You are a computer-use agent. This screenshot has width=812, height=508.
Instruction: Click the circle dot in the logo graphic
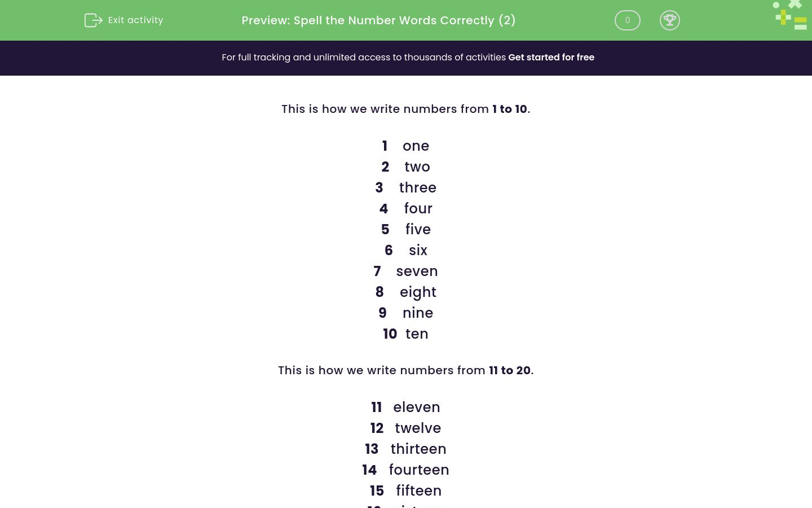tap(776, 5)
